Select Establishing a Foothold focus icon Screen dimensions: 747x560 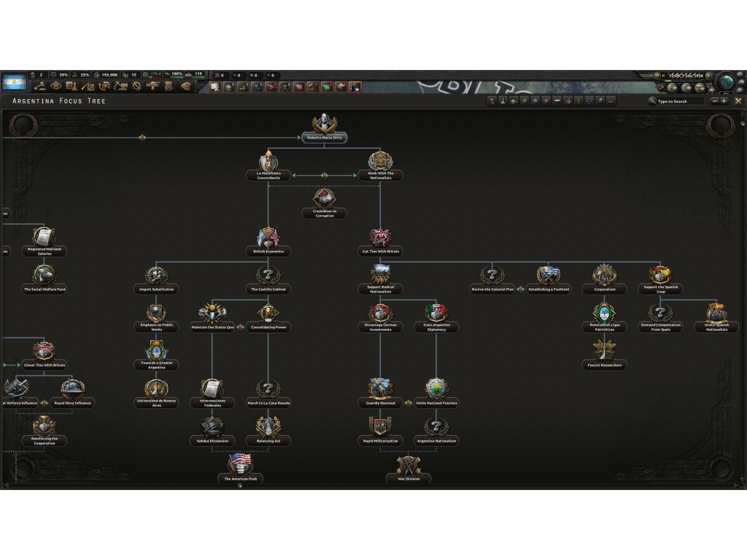pos(549,275)
